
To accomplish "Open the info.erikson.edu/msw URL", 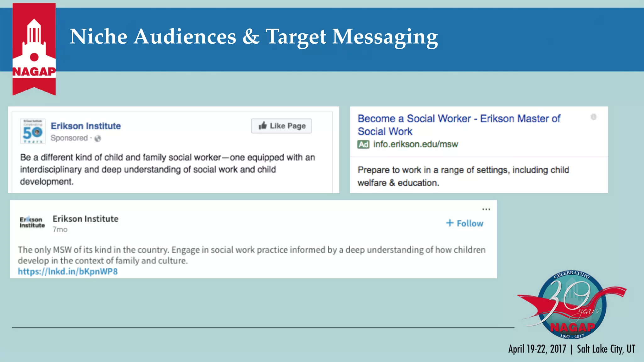I will pos(415,144).
